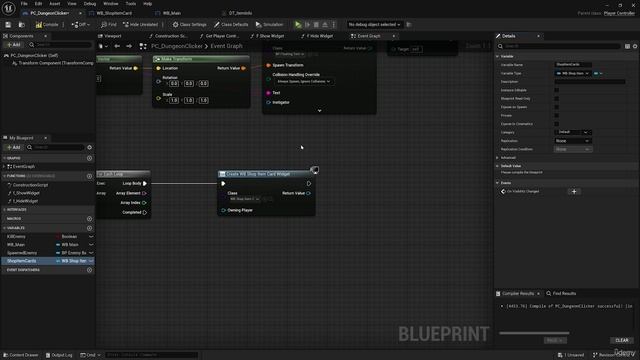The width and height of the screenshot is (640, 360).
Task: Click the Simulation button
Action: pyautogui.click(x=269, y=24)
